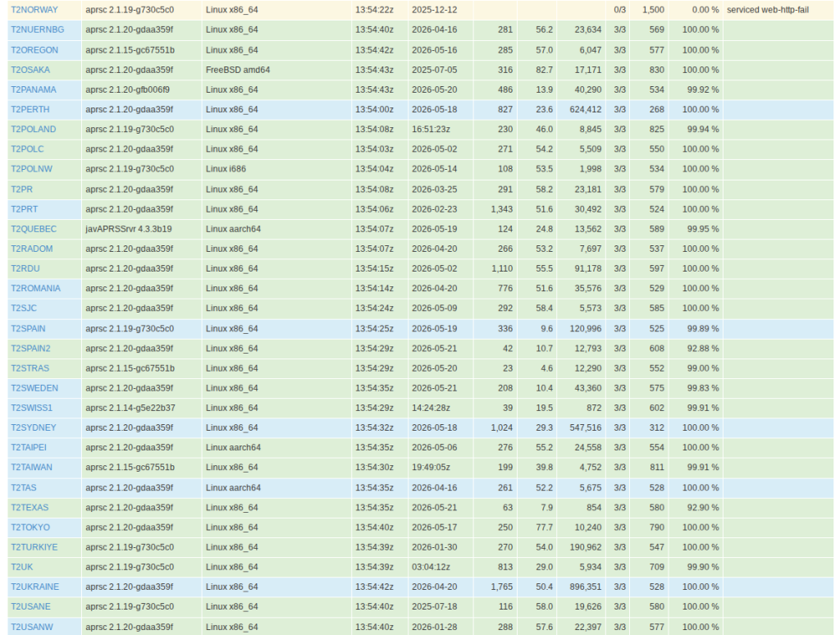Select 'aprsc 2.1.20-gfb006f9' version cell

click(127, 89)
